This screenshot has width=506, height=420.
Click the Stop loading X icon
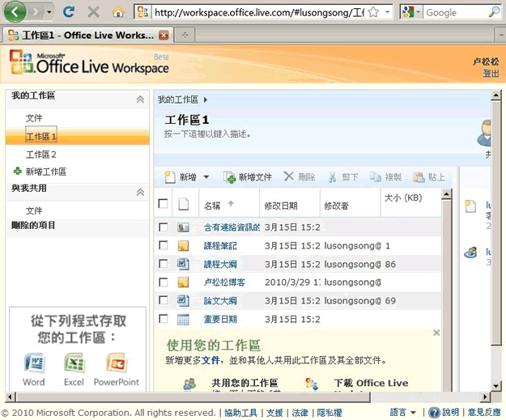94,12
